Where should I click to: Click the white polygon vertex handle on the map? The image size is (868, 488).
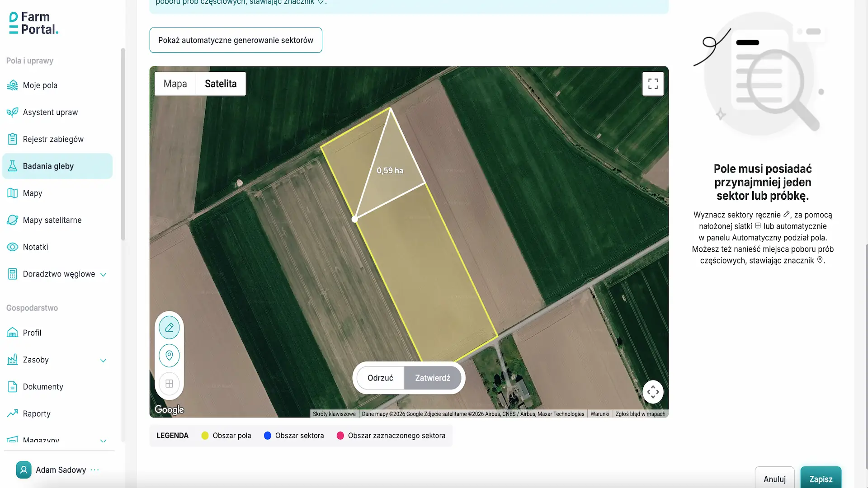(355, 219)
